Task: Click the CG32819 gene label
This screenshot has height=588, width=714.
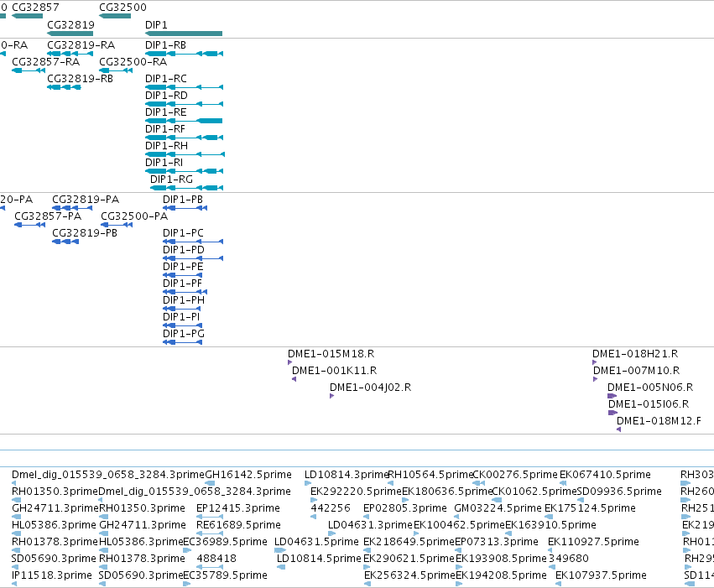Action: (x=70, y=24)
